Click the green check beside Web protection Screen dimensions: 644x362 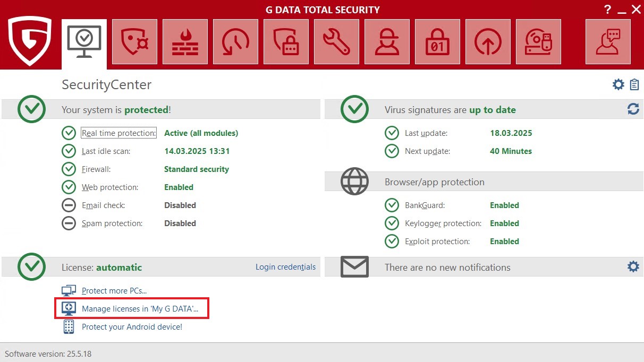pos(69,187)
